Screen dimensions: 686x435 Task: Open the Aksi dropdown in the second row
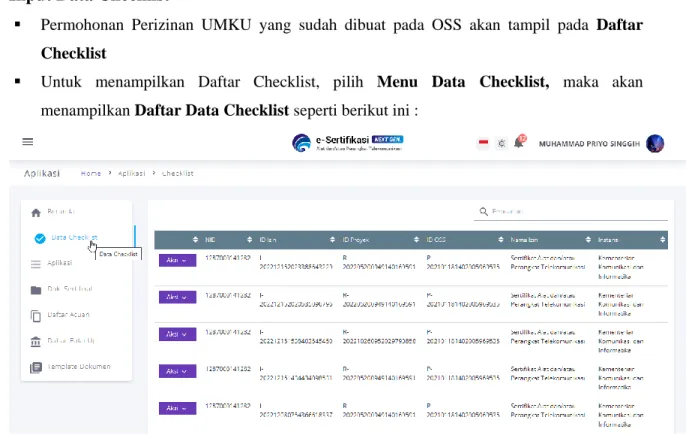point(177,297)
